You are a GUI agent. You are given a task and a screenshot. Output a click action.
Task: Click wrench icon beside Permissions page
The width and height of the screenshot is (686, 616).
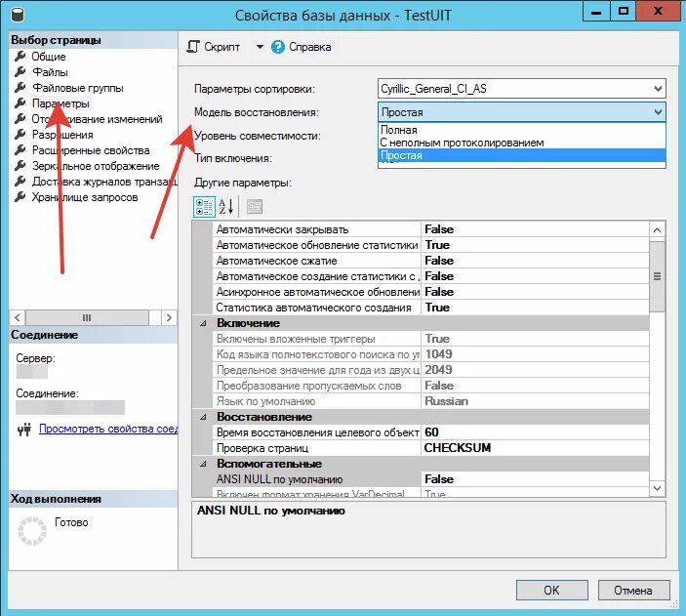(x=20, y=135)
